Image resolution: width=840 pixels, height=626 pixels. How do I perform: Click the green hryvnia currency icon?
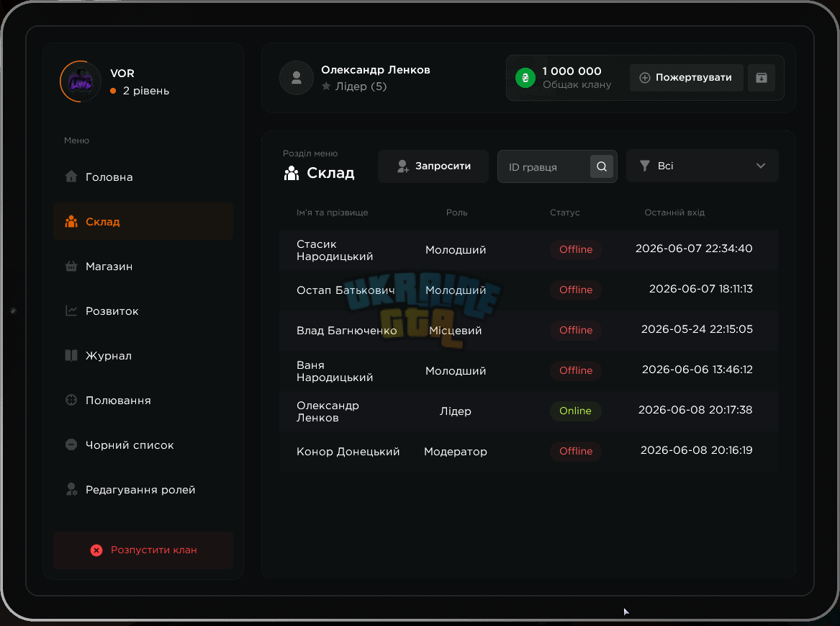pyautogui.click(x=525, y=79)
